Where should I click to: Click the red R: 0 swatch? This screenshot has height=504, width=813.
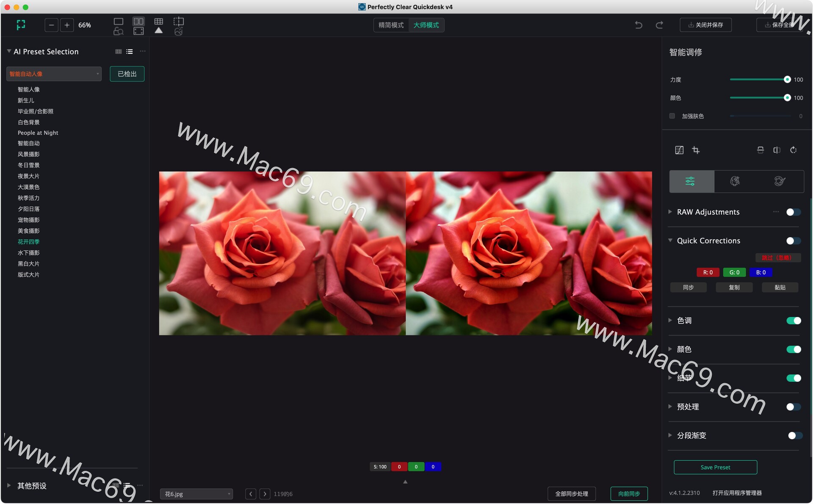tap(708, 272)
